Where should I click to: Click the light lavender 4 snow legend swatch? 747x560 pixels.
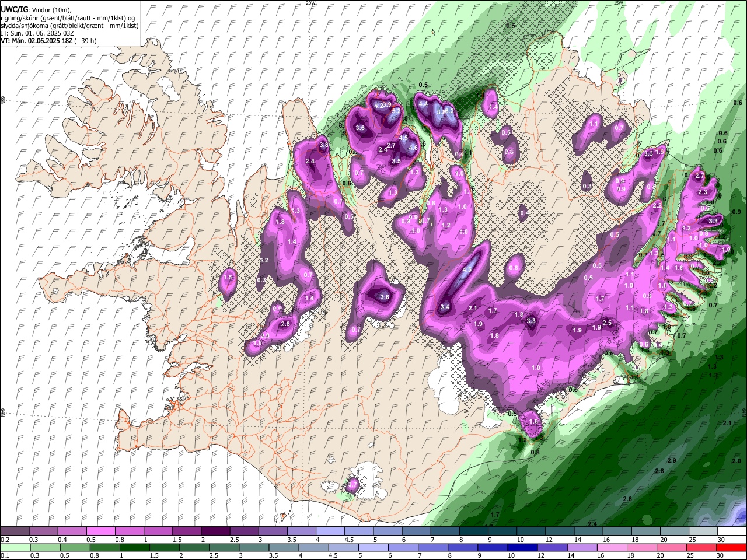[x=330, y=531]
